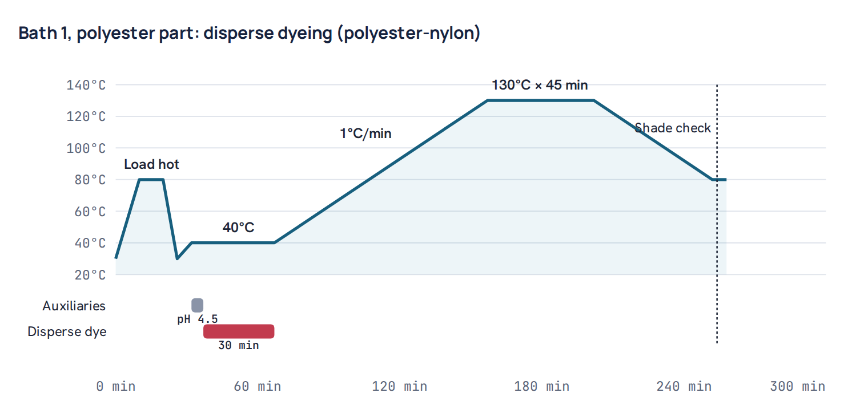Click the dotted Shade check marker line
The height and width of the screenshot is (413, 868).
717,214
